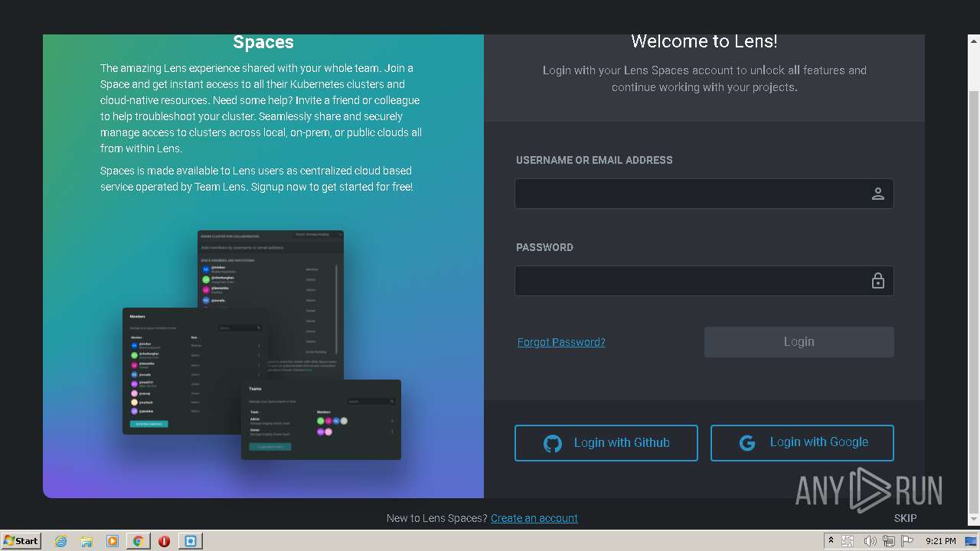Click the username or email address field

coord(704,194)
